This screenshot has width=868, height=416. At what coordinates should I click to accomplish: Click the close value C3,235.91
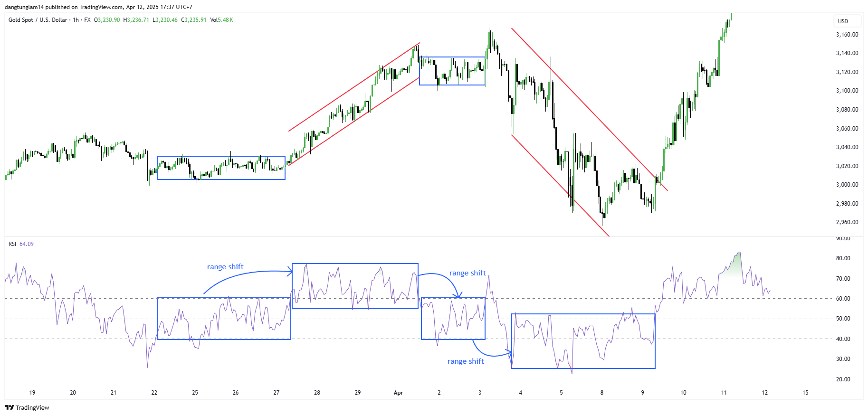point(194,20)
